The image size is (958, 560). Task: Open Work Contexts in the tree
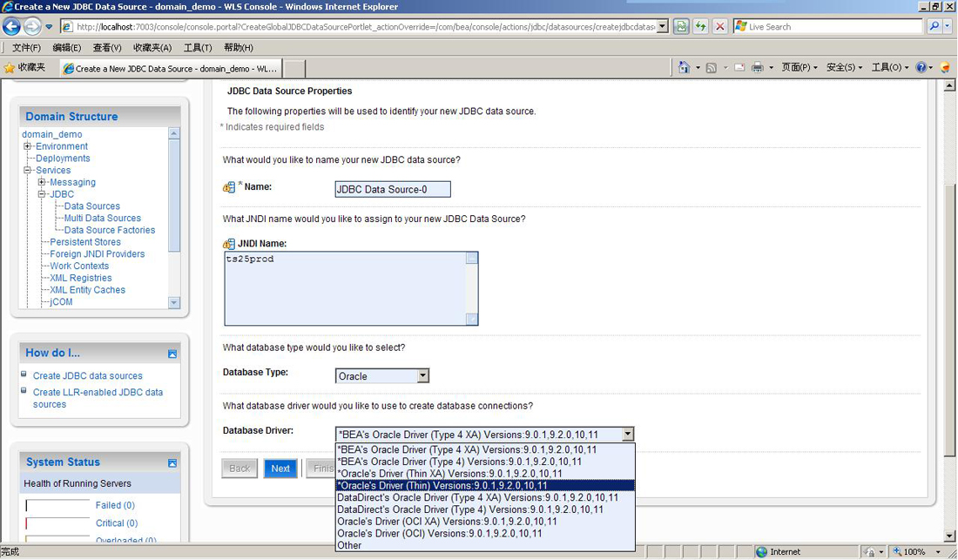point(79,267)
